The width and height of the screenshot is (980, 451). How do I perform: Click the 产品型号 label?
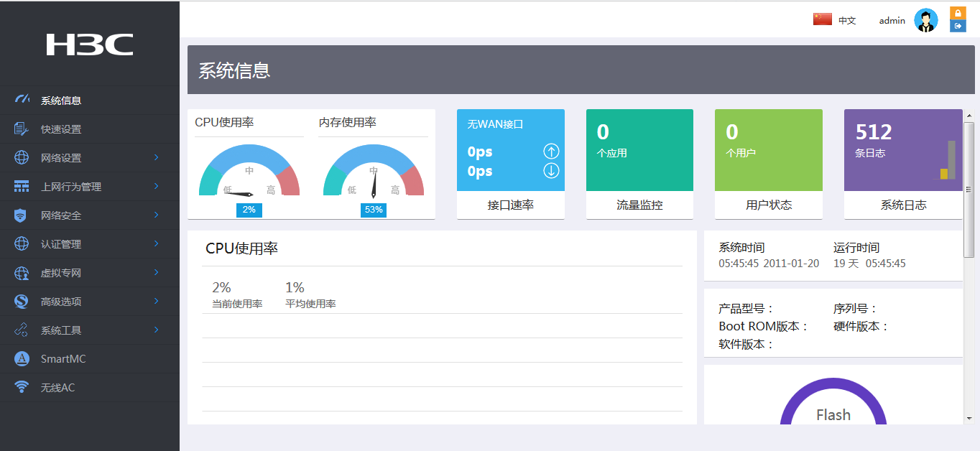pyautogui.click(x=746, y=309)
